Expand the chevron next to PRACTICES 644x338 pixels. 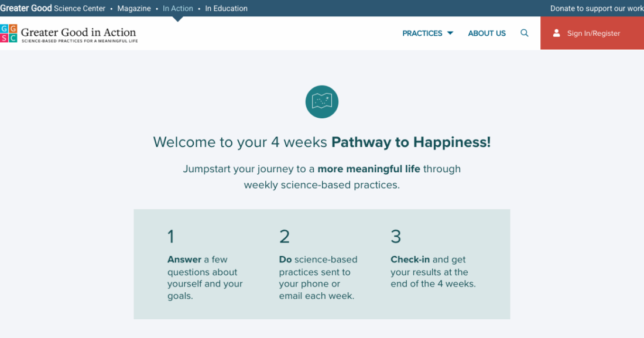(450, 33)
